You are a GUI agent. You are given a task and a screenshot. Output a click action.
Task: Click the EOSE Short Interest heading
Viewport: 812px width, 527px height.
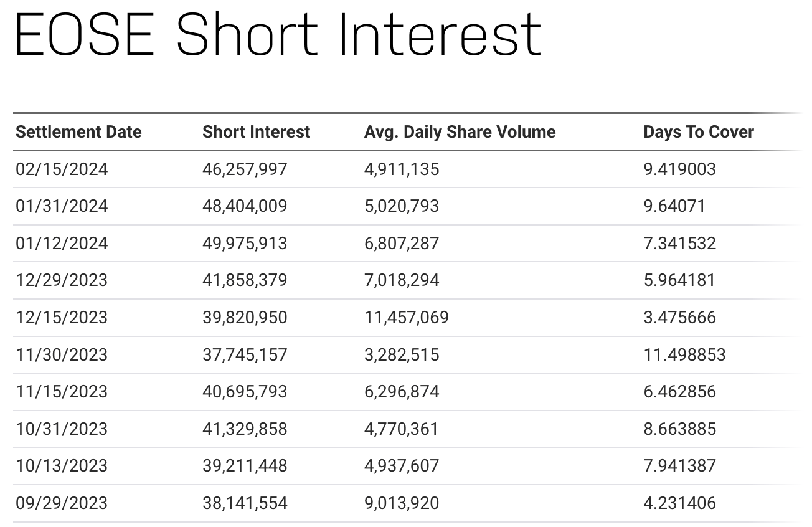(x=278, y=35)
